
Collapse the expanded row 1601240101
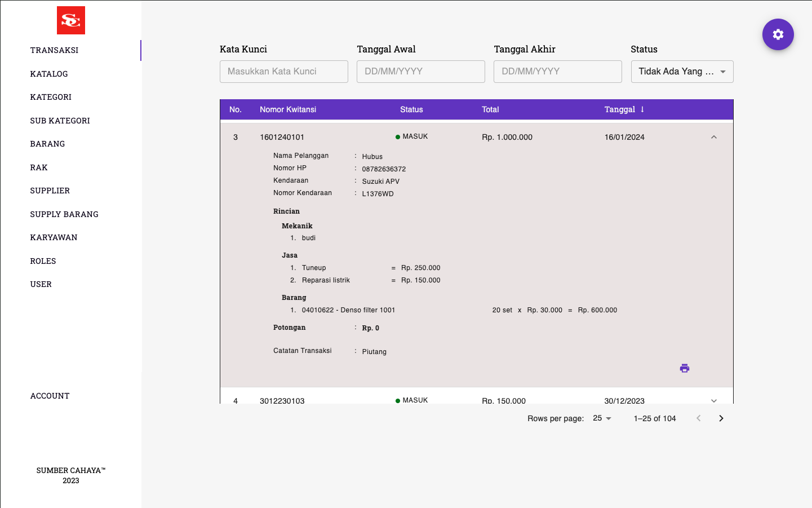713,137
